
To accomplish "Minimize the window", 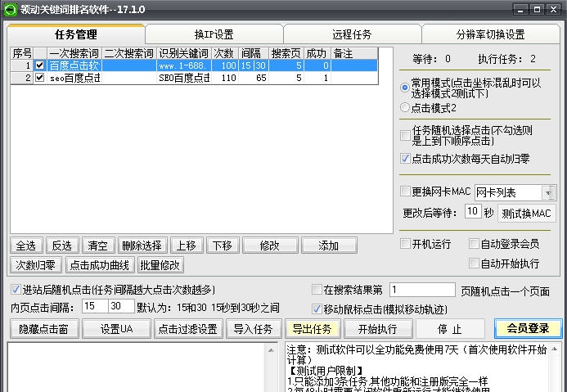I will point(520,10).
